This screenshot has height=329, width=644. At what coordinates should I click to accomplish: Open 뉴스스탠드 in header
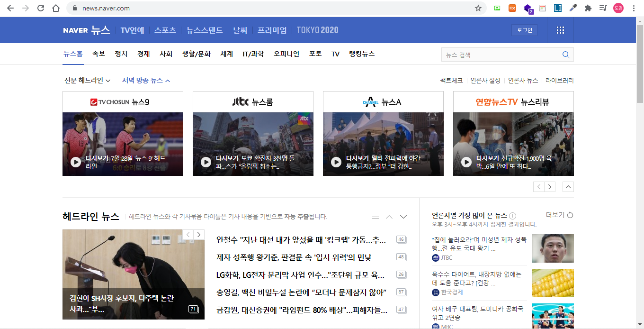tap(205, 30)
